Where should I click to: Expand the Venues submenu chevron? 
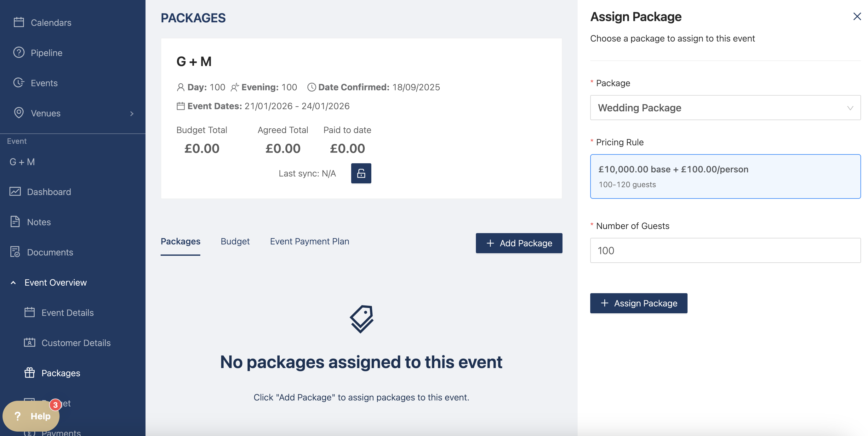pos(132,114)
